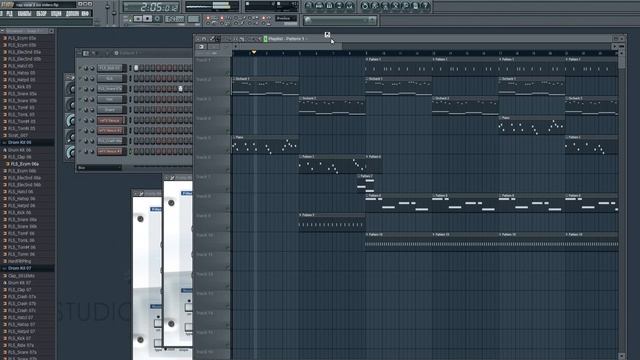640x360 pixels.
Task: Open the playlist view shortcut icon
Action: pyautogui.click(x=309, y=6)
